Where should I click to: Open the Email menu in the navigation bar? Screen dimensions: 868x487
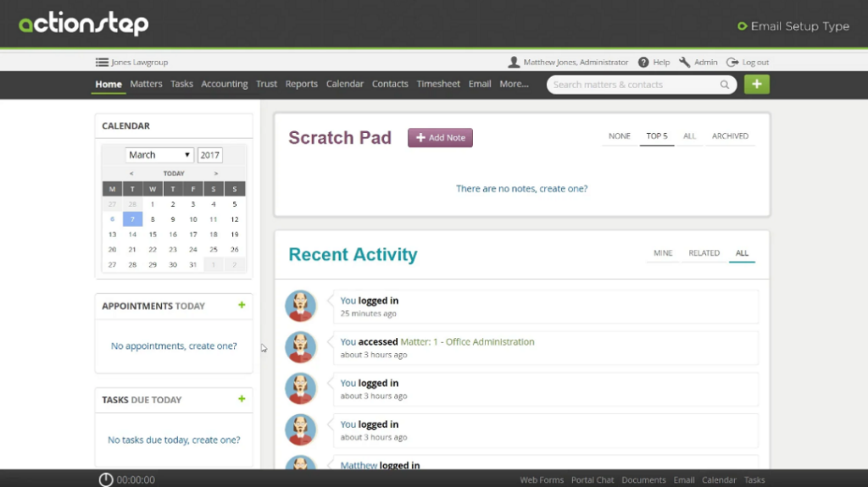(480, 84)
